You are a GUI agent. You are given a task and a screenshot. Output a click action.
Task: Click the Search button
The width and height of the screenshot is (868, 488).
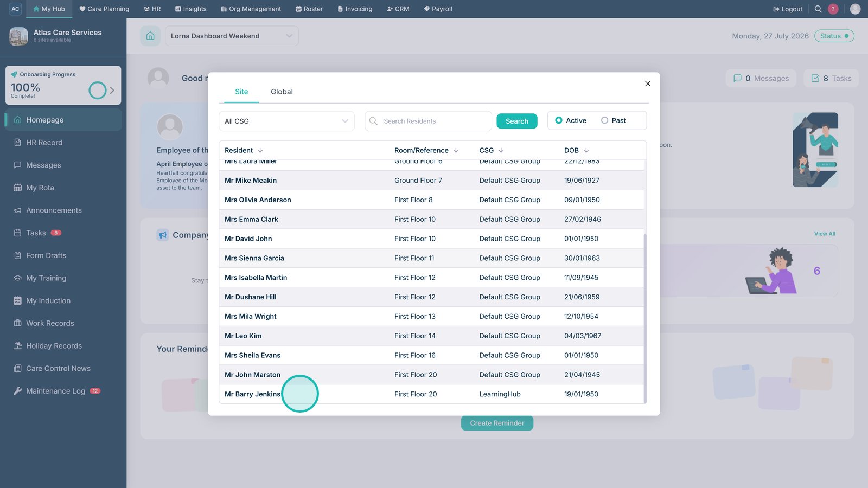(517, 121)
